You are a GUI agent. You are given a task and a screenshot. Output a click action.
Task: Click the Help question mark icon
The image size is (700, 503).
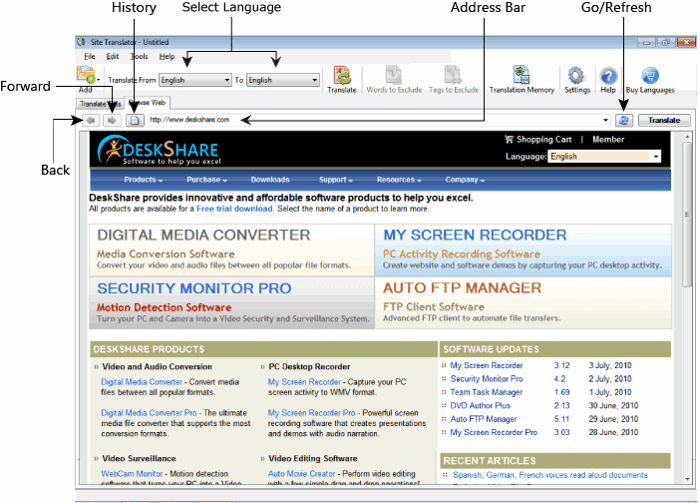coord(608,76)
